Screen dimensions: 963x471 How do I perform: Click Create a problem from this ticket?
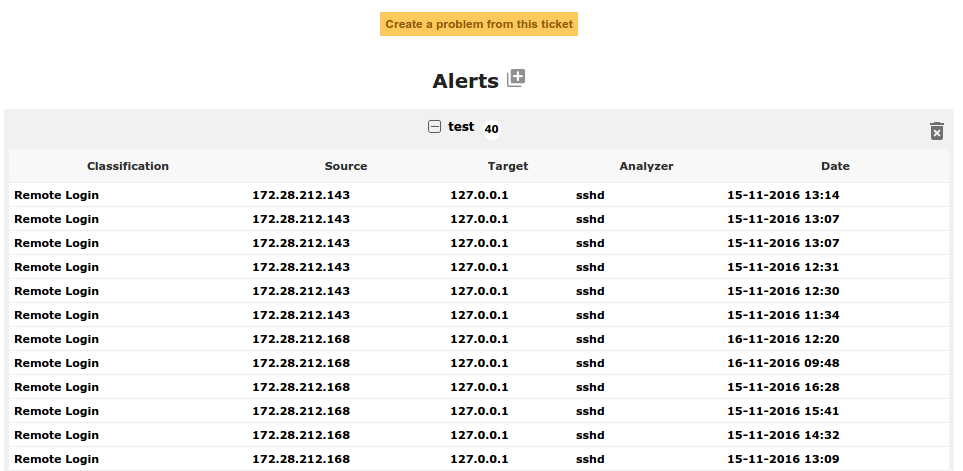coord(478,24)
